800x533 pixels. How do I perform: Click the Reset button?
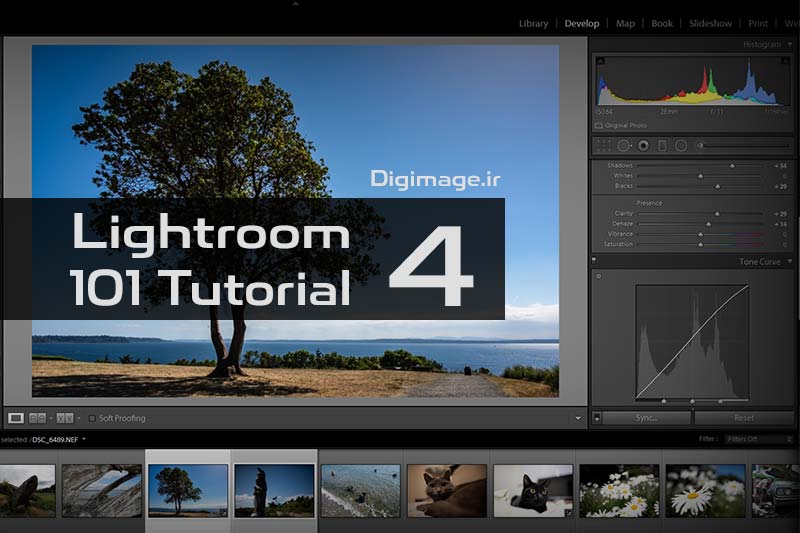(x=744, y=418)
